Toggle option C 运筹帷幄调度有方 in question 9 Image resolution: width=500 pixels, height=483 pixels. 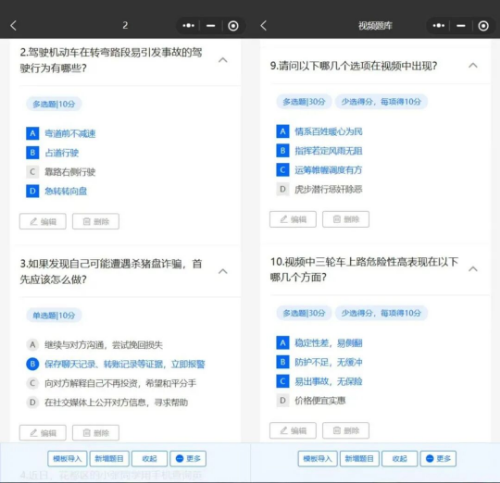283,170
